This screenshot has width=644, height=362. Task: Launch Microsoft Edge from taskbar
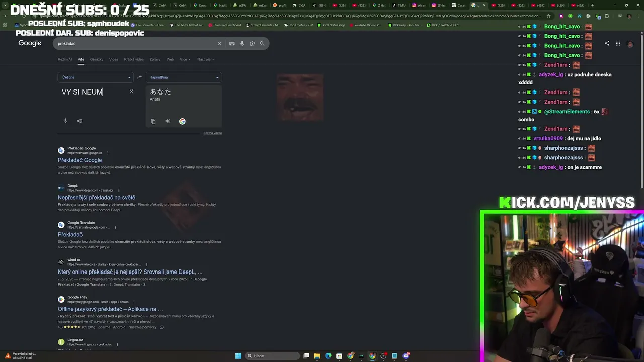pyautogui.click(x=328, y=356)
